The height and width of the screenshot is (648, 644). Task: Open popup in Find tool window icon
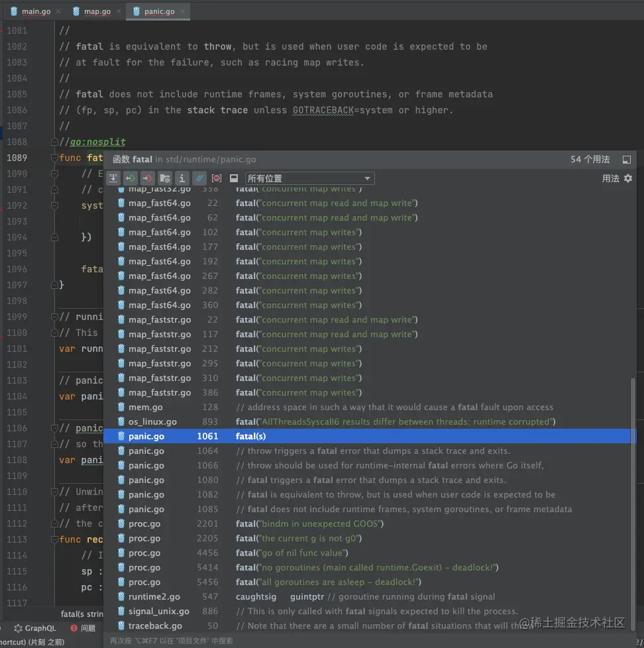coord(627,160)
